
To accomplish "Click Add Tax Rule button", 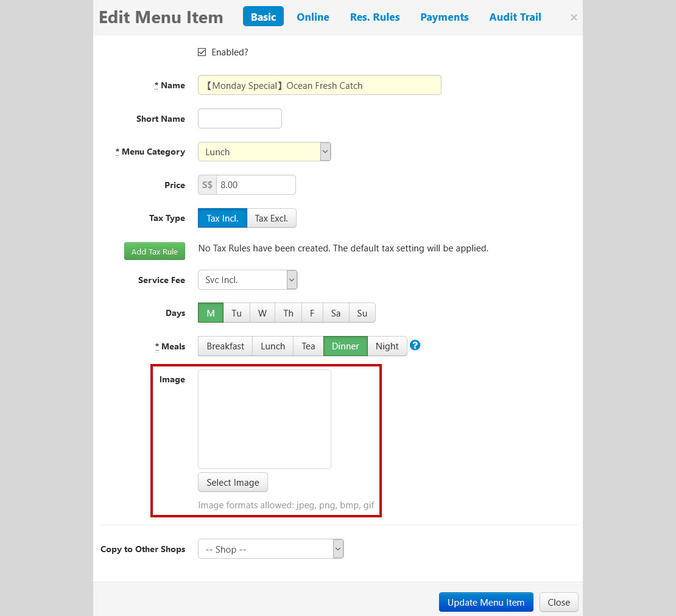I will coord(155,251).
